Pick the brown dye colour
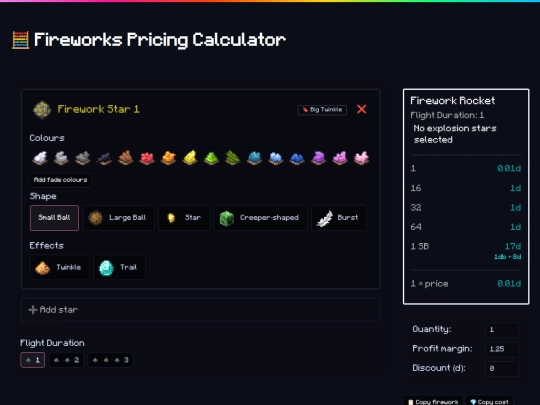 coord(126,158)
